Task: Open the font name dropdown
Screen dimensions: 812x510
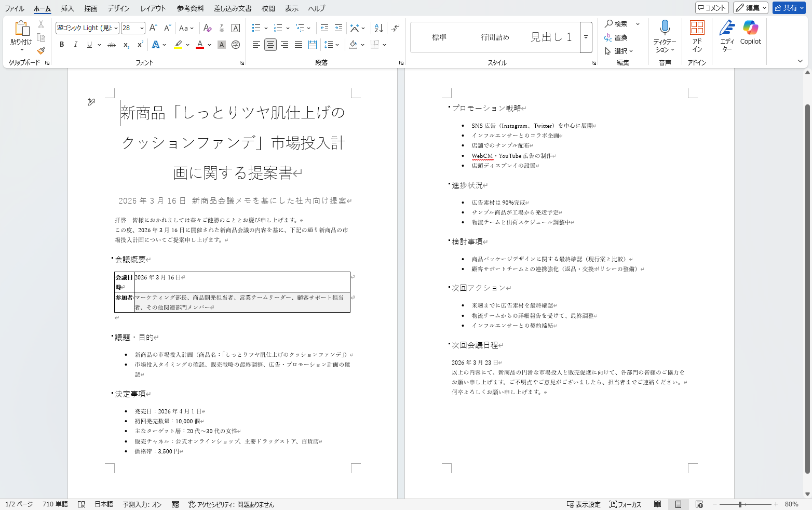Action: (x=116, y=28)
